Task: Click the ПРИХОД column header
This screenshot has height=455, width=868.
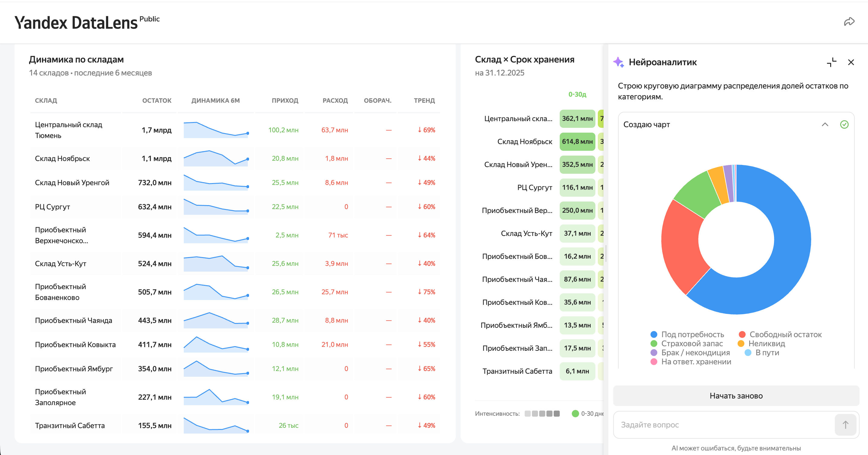Action: [x=285, y=100]
